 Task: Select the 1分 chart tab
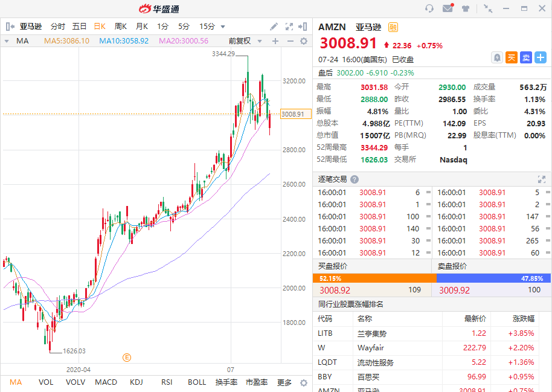pyautogui.click(x=162, y=27)
